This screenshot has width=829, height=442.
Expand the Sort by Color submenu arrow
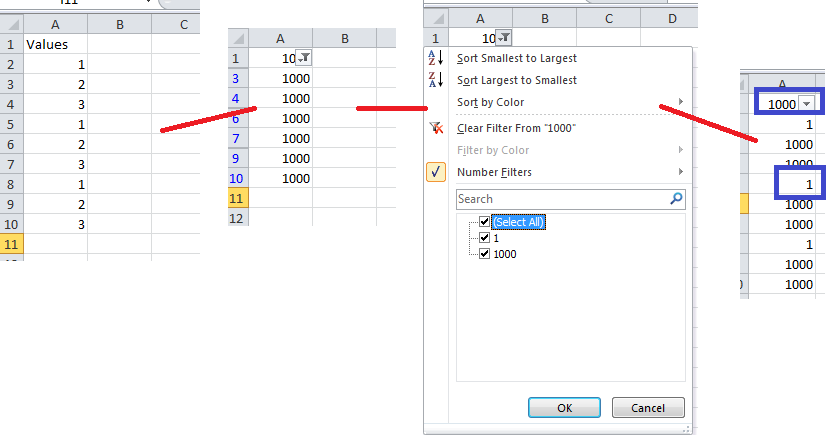[x=681, y=102]
